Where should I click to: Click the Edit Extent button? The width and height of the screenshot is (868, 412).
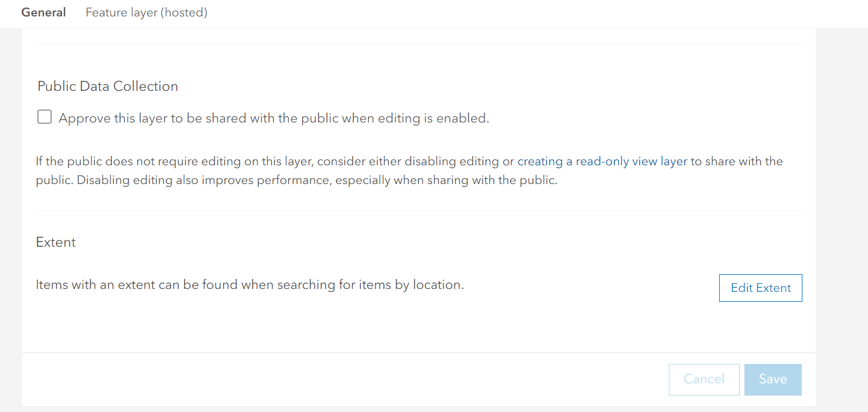tap(760, 288)
